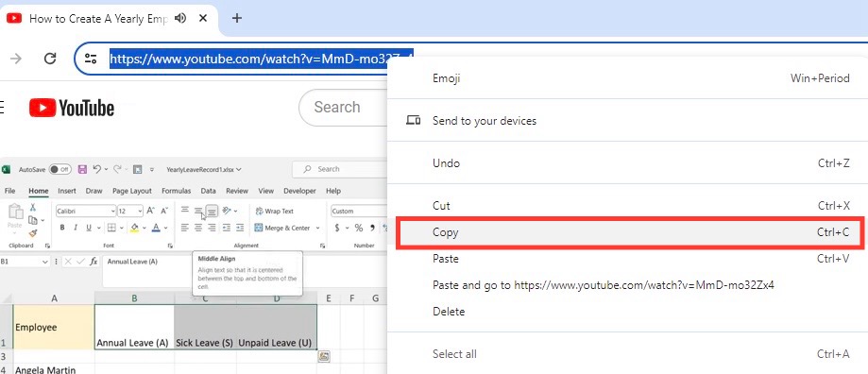Screen dimensions: 868x374
Task: Click the Align Right icon
Action: [x=212, y=228]
